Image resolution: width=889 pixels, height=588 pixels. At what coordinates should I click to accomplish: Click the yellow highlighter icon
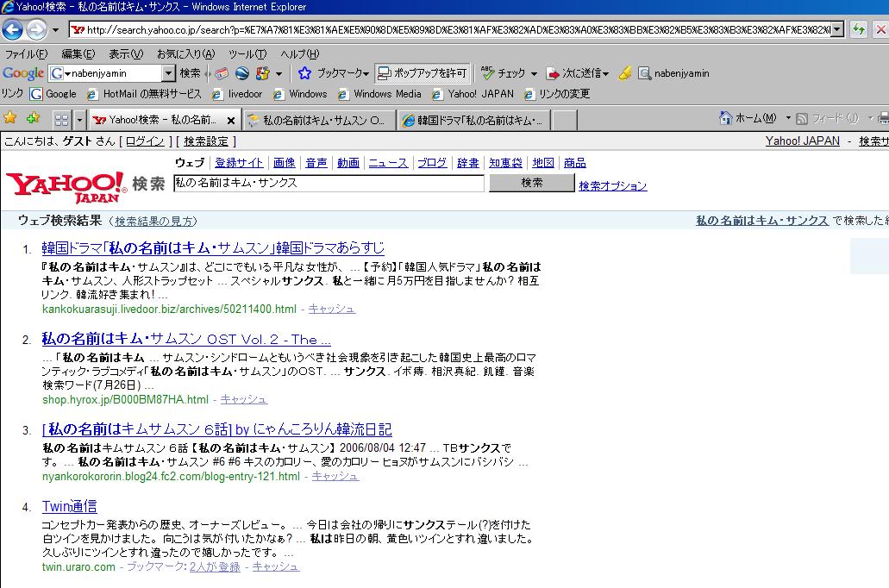pos(625,73)
